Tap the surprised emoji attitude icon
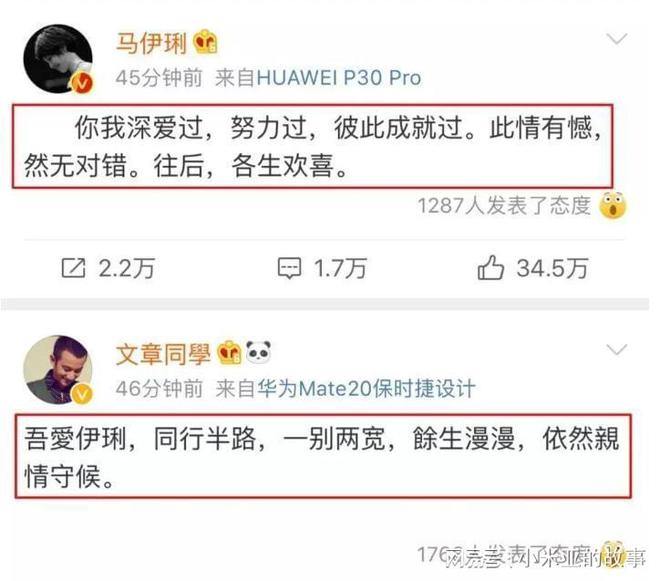The height and width of the screenshot is (581, 660). point(613,205)
